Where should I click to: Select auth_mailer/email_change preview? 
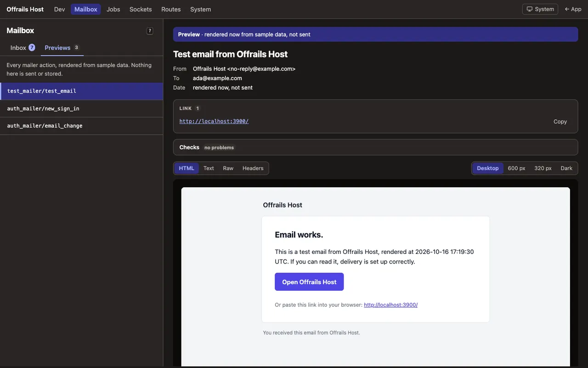[82, 126]
